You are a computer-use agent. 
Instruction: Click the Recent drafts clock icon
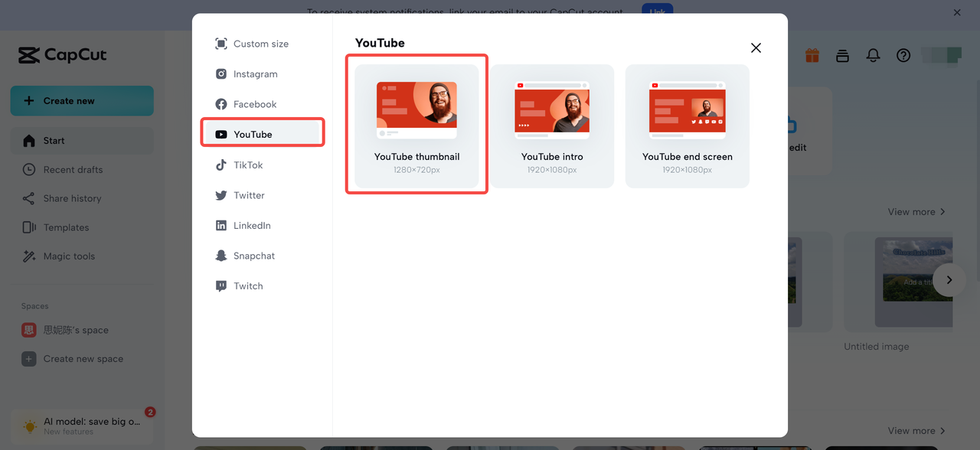29,170
